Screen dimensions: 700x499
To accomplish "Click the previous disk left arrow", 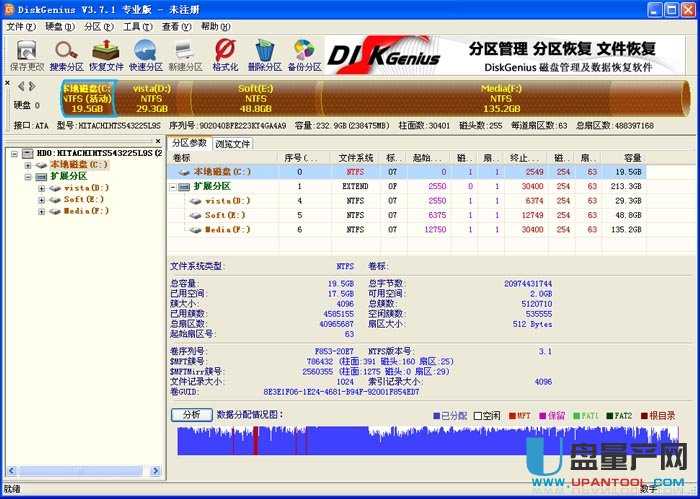I will [x=19, y=88].
